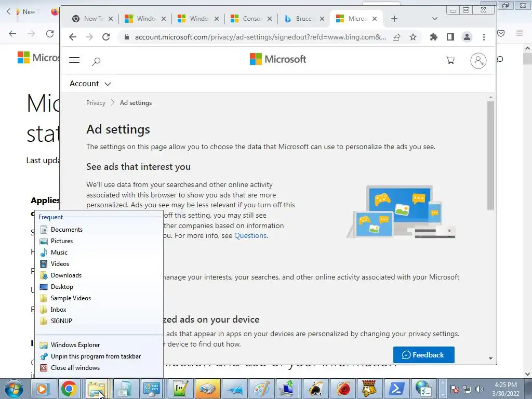Open the Paint palette taskbar icon
This screenshot has height=399, width=532.
[x=262, y=389]
